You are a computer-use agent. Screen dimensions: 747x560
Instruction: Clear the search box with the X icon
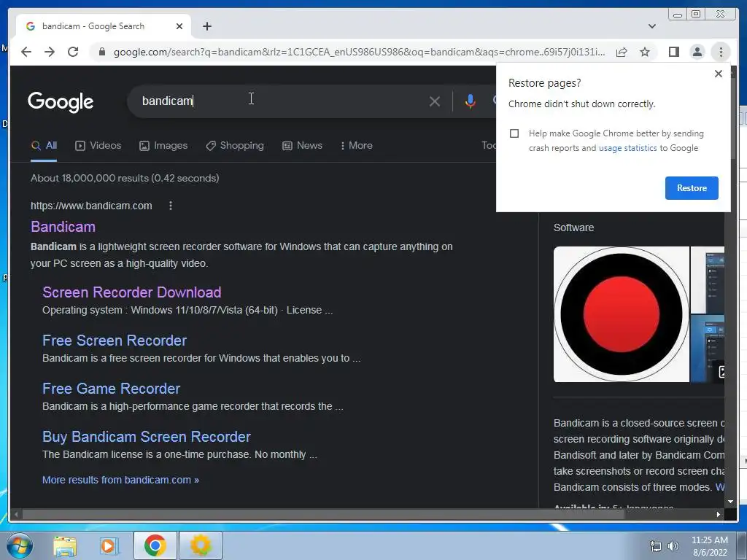pyautogui.click(x=434, y=101)
